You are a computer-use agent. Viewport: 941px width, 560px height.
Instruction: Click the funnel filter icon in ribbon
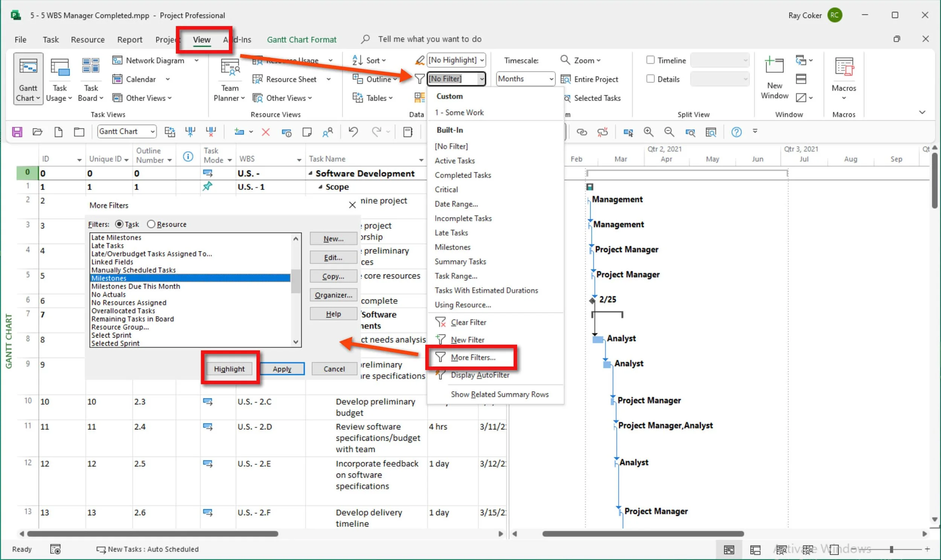pyautogui.click(x=419, y=79)
